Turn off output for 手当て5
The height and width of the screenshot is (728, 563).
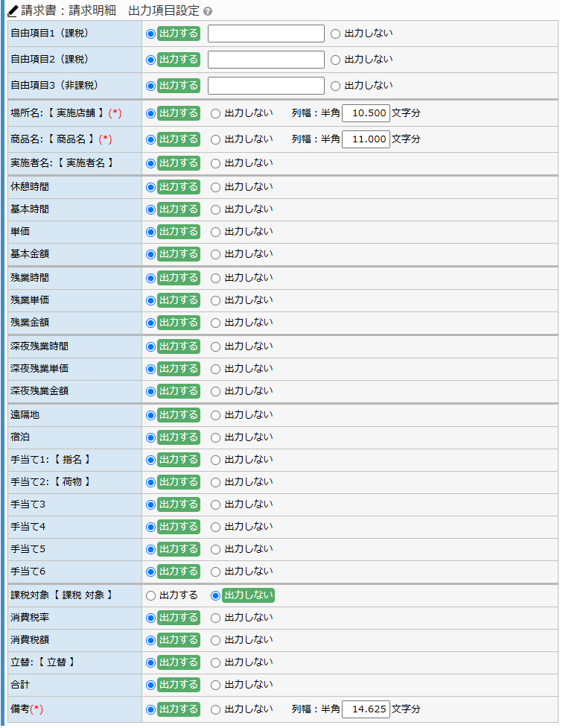coord(215,550)
